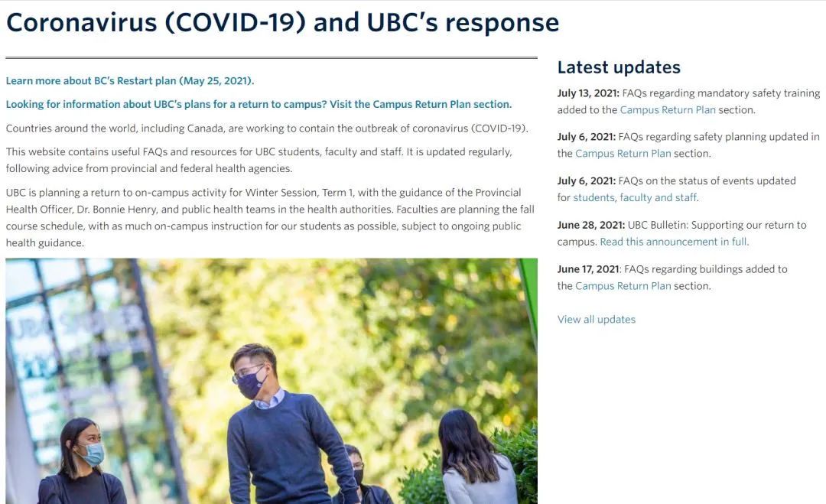Screen dimensions: 826x504
Task: Click the paragraph starting 'This website contains useful FAQs'
Action: (x=259, y=160)
